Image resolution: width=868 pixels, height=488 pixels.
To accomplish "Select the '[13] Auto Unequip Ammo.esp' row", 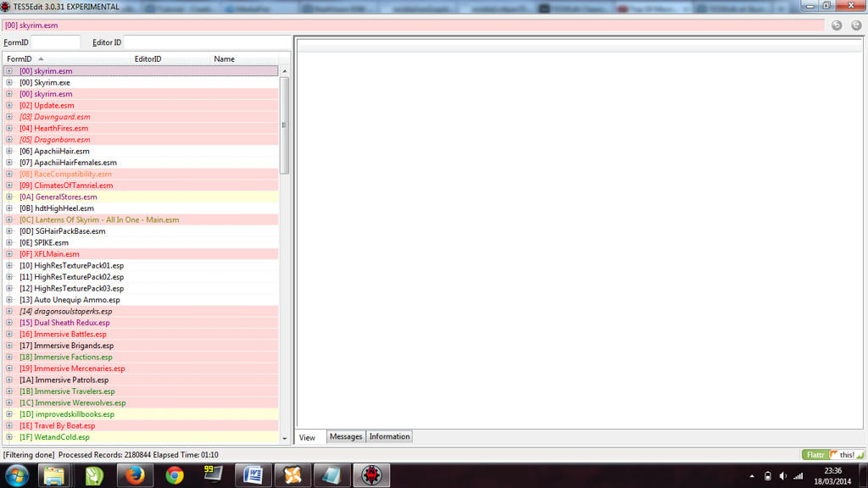I will tap(142, 300).
